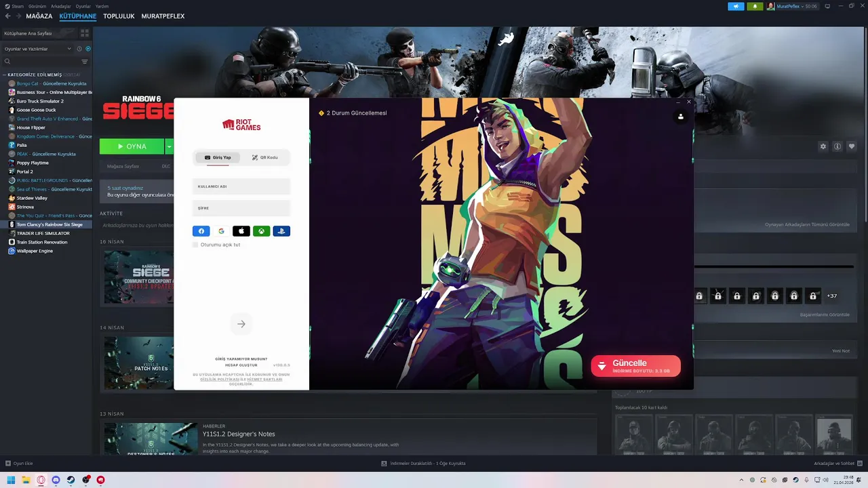Image resolution: width=868 pixels, height=488 pixels.
Task: Open the Windows Start menu
Action: [11, 480]
